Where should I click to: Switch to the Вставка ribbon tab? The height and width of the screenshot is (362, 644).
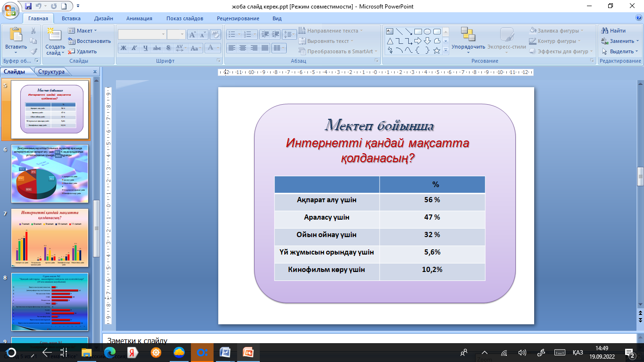coord(71,18)
